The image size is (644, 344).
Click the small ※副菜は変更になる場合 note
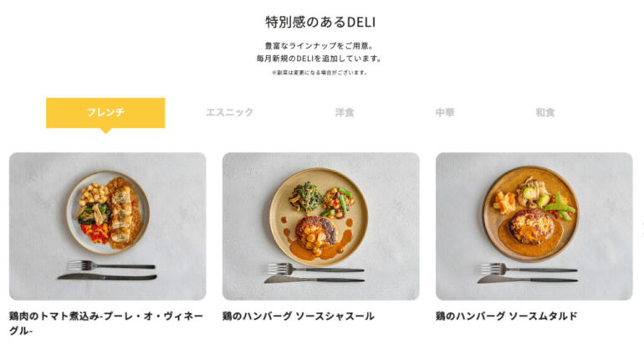[319, 72]
